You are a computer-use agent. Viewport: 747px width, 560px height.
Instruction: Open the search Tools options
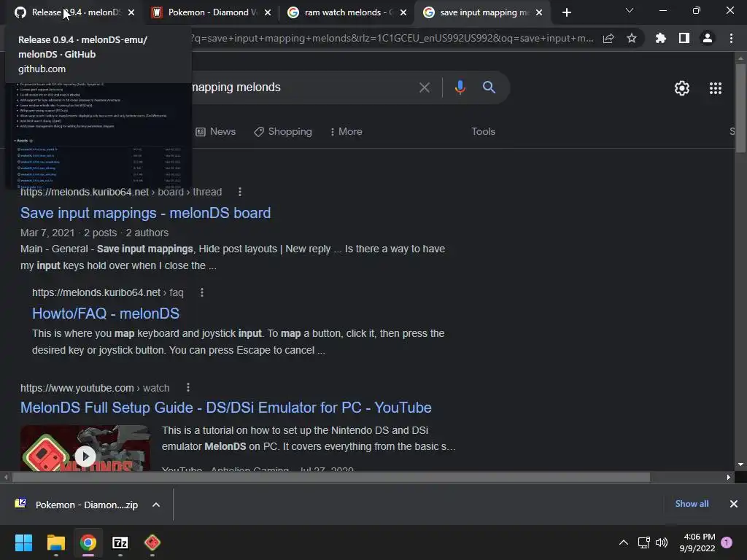(483, 131)
